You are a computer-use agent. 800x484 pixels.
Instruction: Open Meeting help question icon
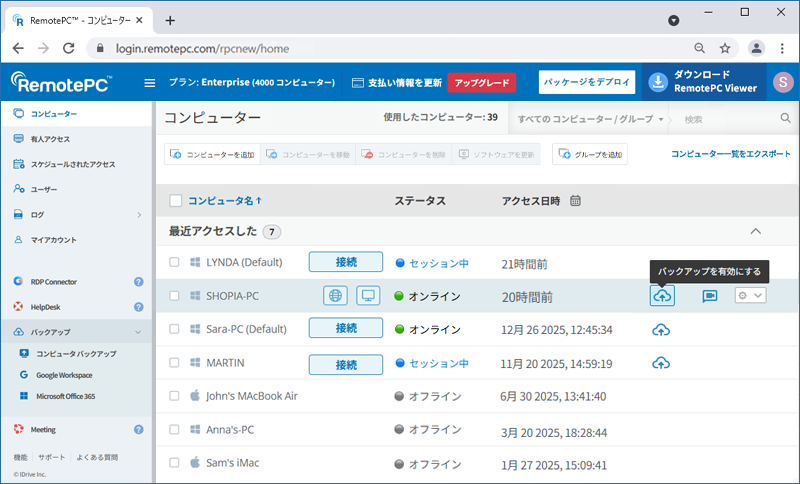coord(138,429)
